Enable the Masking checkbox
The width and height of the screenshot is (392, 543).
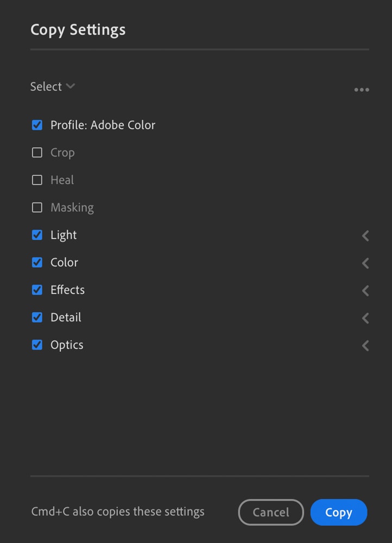pyautogui.click(x=37, y=207)
